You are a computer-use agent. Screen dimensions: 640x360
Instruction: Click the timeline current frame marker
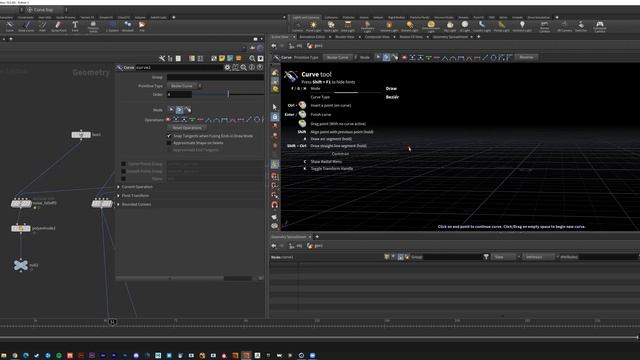[x=112, y=322]
